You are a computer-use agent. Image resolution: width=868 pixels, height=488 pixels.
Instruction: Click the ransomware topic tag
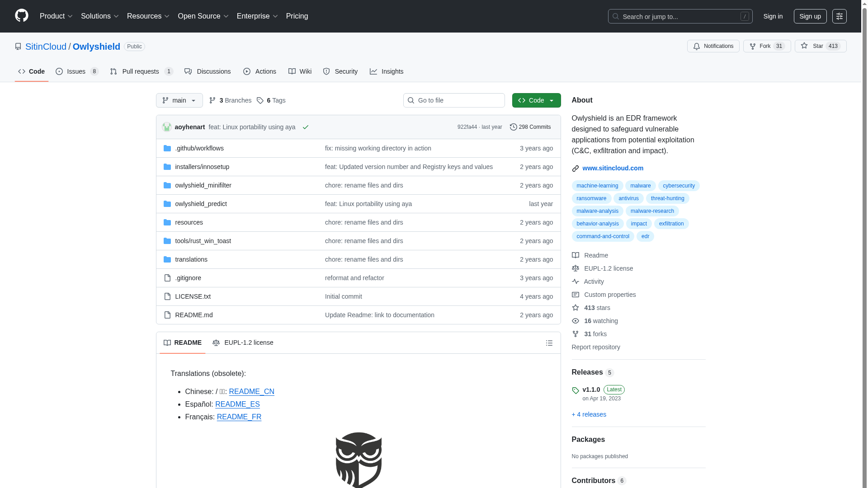591,198
